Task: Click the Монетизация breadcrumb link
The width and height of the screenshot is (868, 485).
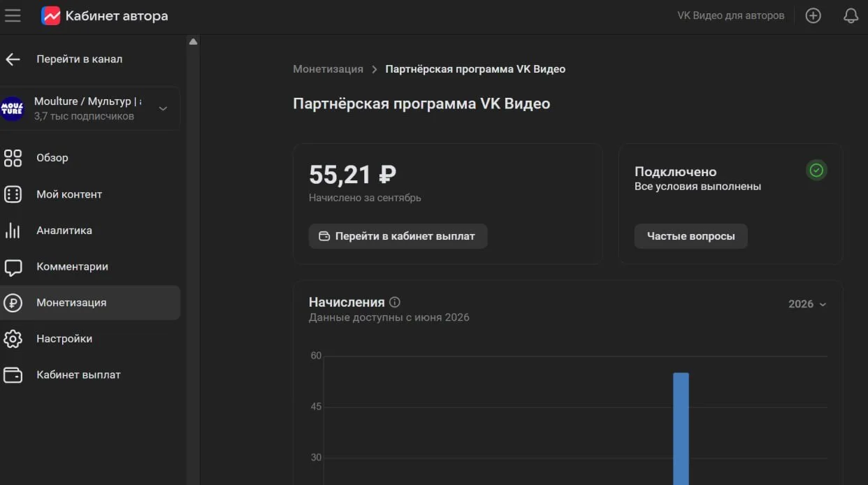Action: coord(328,69)
